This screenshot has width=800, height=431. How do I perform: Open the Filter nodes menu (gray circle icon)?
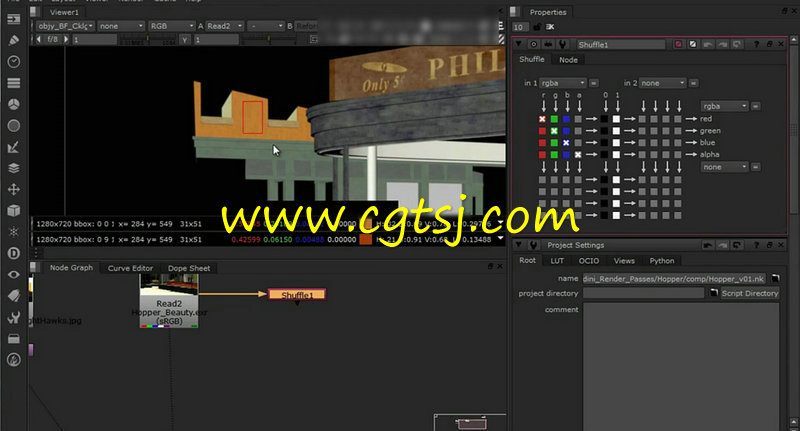point(14,125)
